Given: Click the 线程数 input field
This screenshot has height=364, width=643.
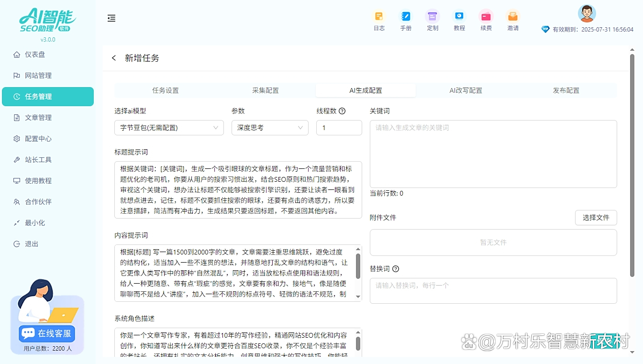Looking at the screenshot, I should (339, 128).
